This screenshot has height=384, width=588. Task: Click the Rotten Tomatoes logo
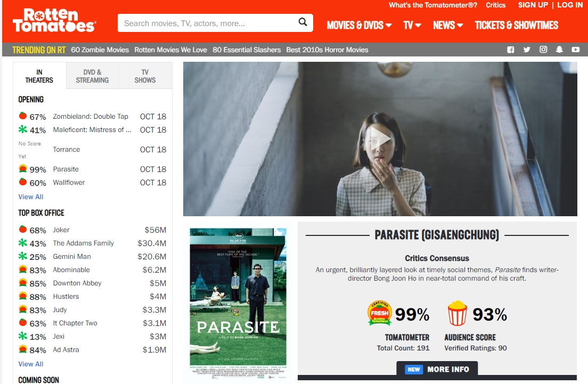click(x=54, y=20)
